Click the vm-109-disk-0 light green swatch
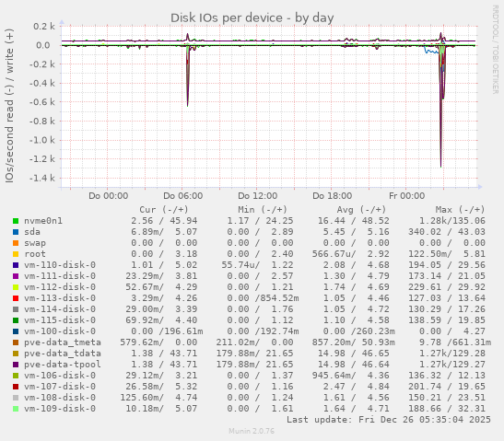504x441 pixels. point(16,409)
